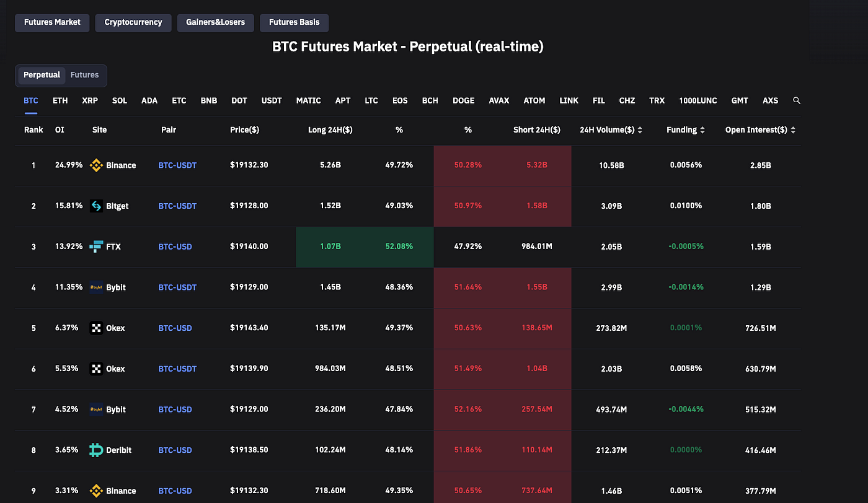Open BTC-USD pair link in Bybit rank 7 row
This screenshot has width=868, height=503.
pos(175,409)
